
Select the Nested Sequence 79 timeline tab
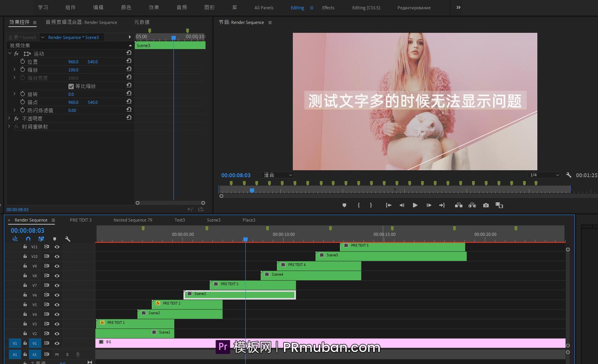click(x=133, y=220)
